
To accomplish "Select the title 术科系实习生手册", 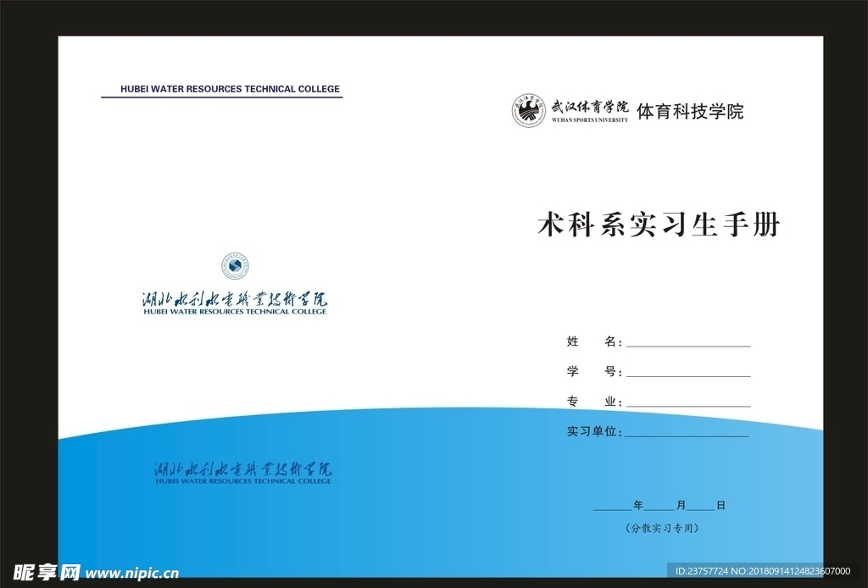I will 659,225.
